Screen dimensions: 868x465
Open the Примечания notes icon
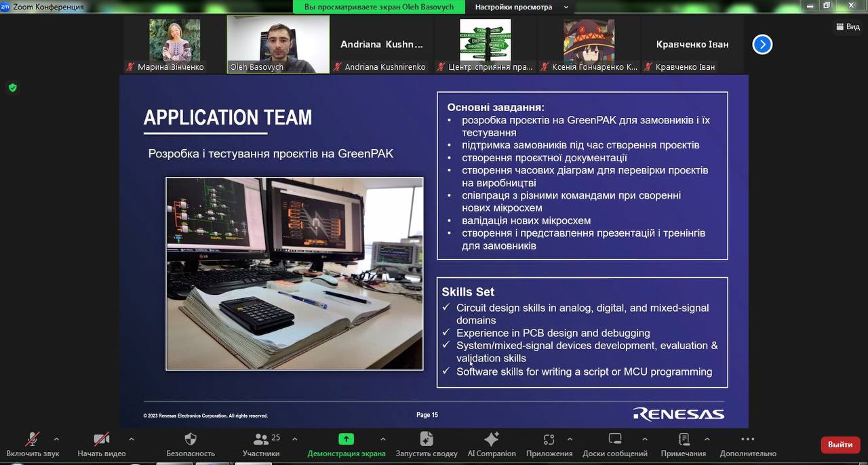point(684,439)
